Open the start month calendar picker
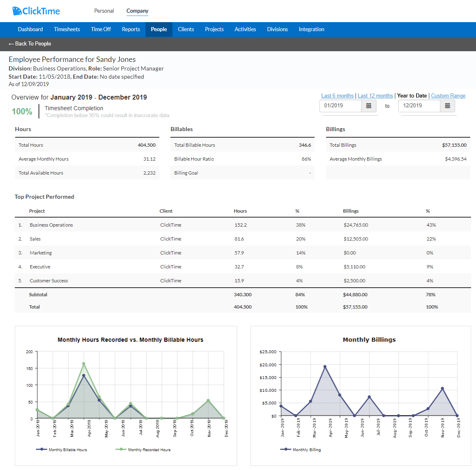 point(368,106)
